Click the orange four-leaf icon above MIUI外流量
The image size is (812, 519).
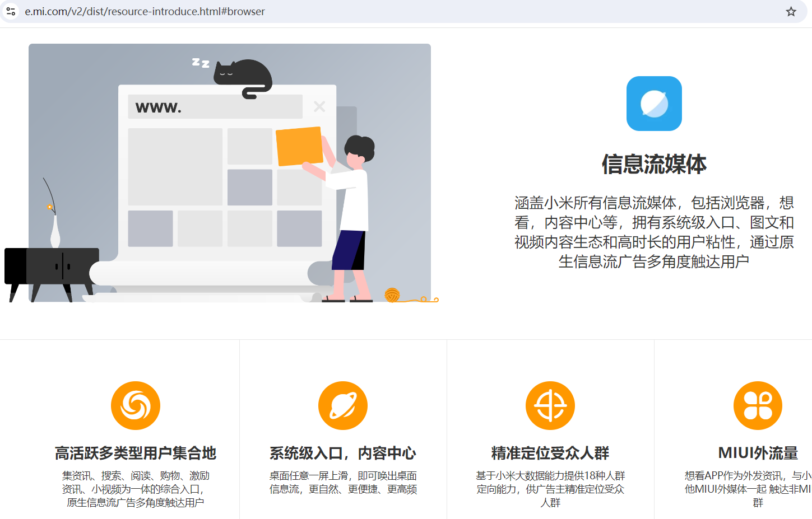pyautogui.click(x=758, y=405)
